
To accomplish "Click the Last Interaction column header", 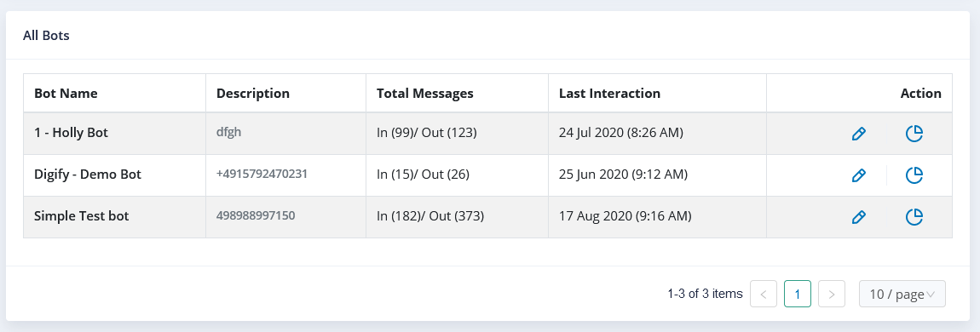I will (609, 93).
